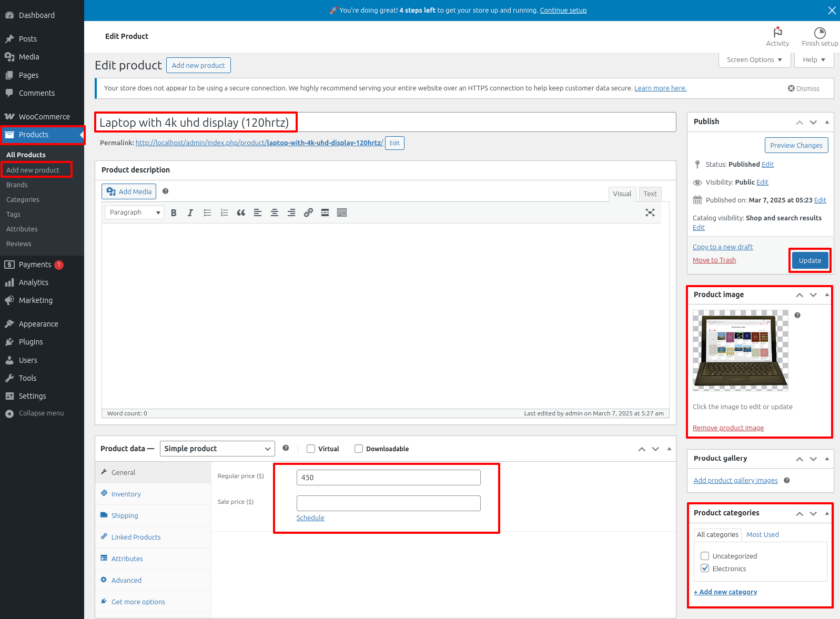Enable the Virtual product checkbox
The width and height of the screenshot is (840, 619).
tap(311, 449)
